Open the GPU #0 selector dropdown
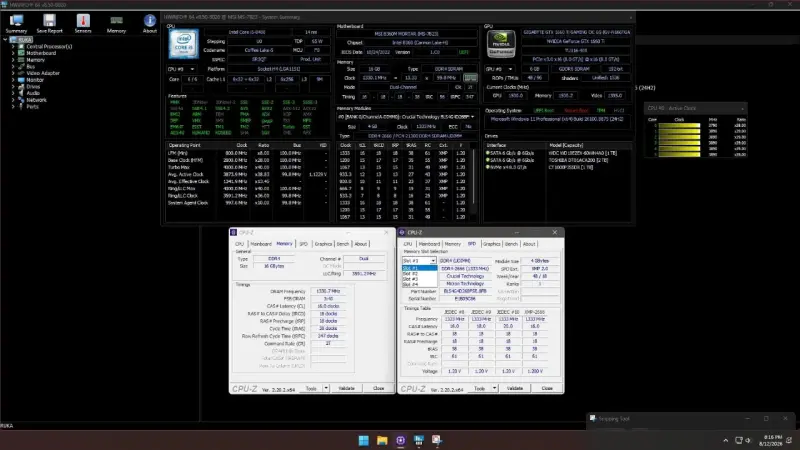800x450 pixels. click(499, 69)
